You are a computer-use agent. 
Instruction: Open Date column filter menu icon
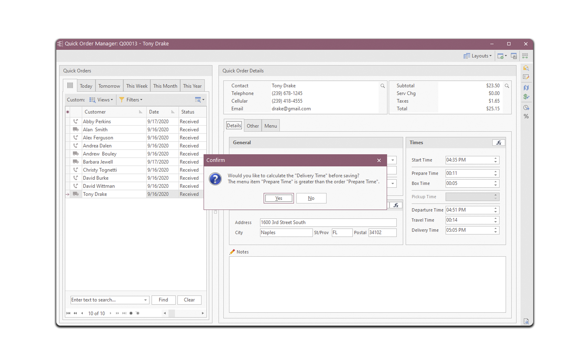click(x=173, y=112)
